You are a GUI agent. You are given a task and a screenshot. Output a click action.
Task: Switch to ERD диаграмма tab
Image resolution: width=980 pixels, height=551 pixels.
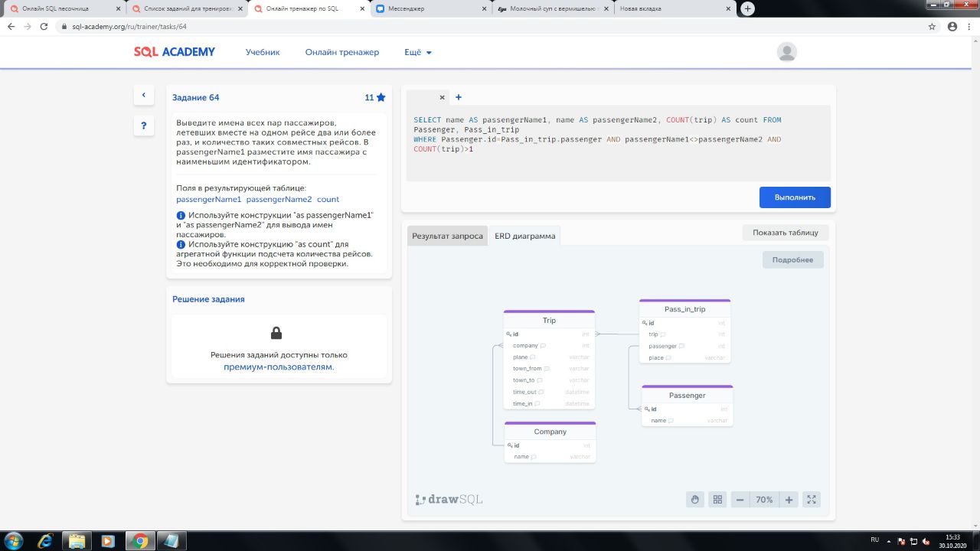[524, 236]
